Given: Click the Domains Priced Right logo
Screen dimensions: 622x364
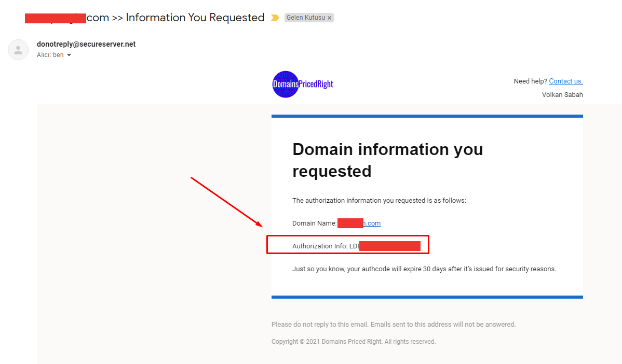Looking at the screenshot, I should [x=303, y=84].
